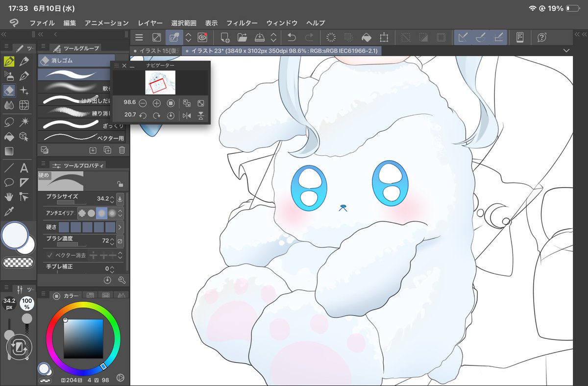Click main color circle swatch in tool palette
588x386 pixels.
(x=15, y=236)
